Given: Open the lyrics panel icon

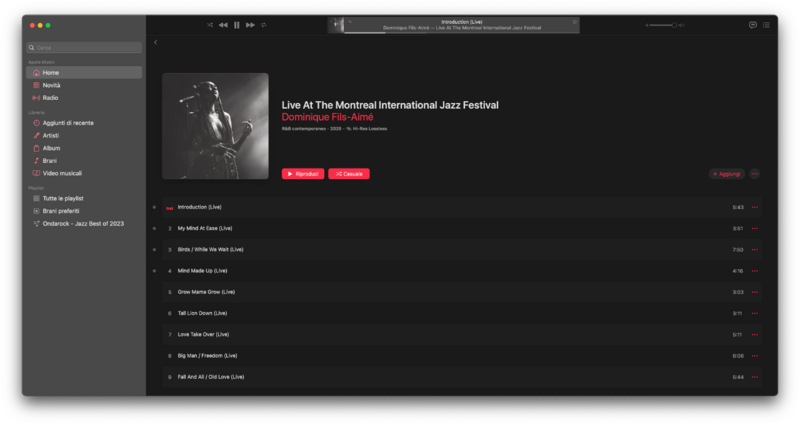Looking at the screenshot, I should pos(753,24).
